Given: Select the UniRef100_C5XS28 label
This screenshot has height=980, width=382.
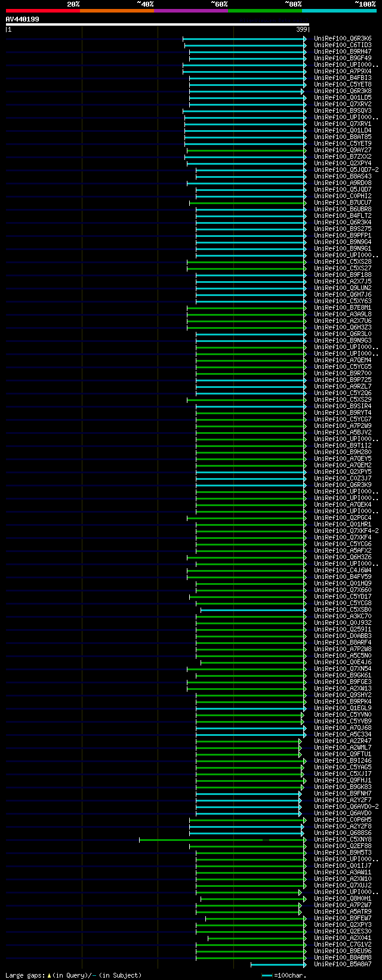Looking at the screenshot, I should click(343, 261).
